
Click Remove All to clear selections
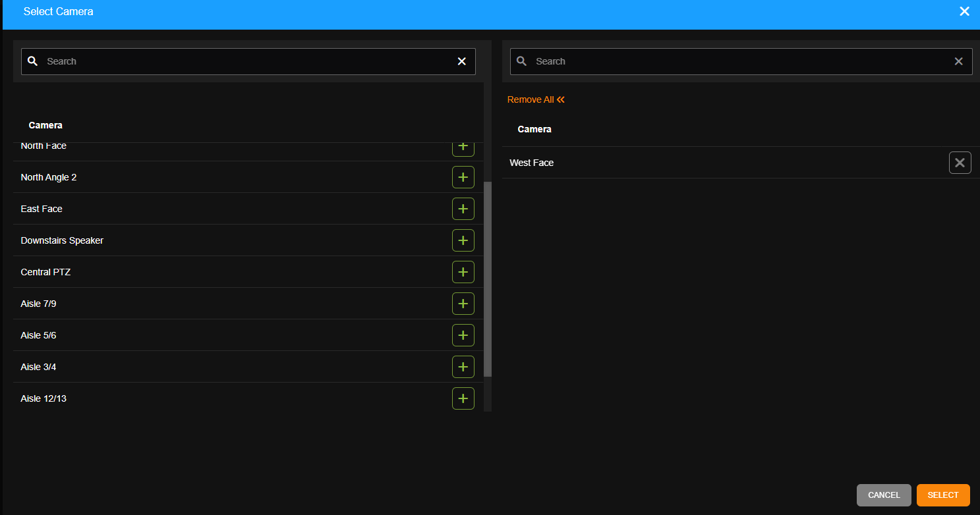[536, 99]
